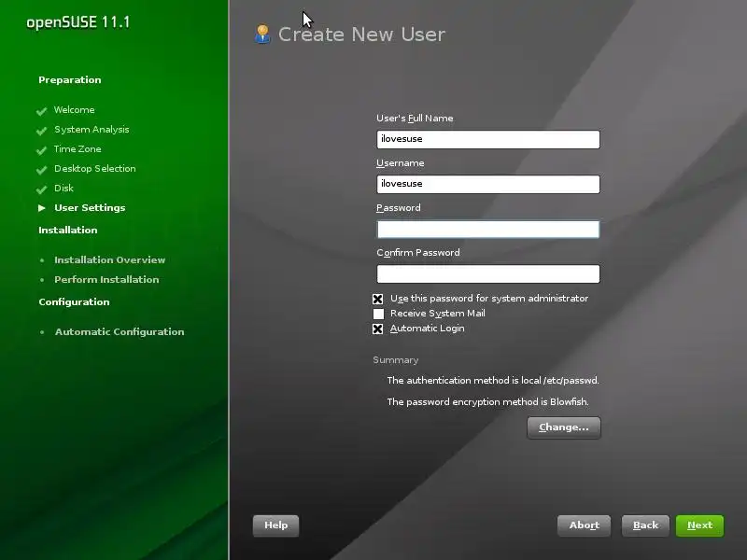Click the openSUSE 11.1 title text
The height and width of the screenshot is (560, 747).
[x=78, y=22]
